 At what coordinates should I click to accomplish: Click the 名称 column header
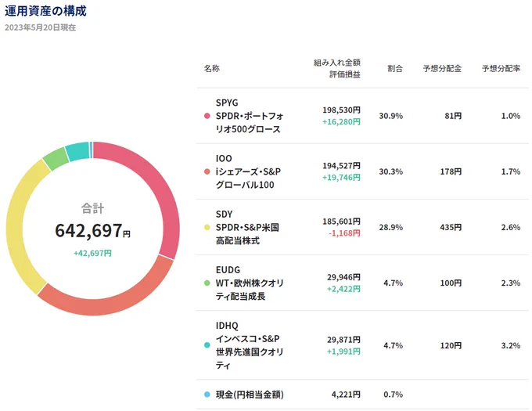212,68
